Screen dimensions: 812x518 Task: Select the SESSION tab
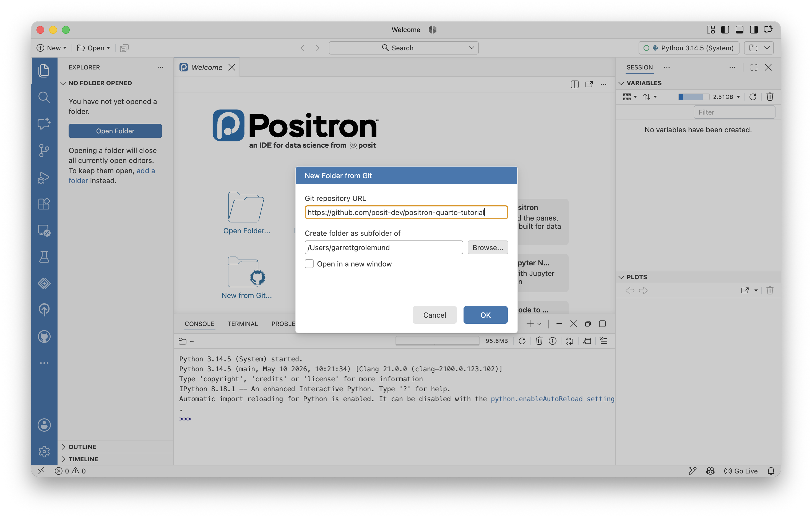point(639,68)
